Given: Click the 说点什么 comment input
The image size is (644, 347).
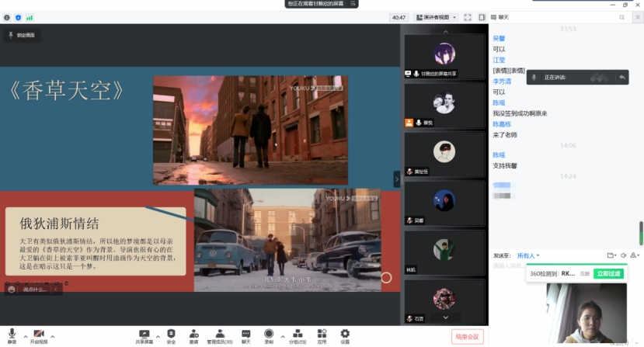Looking at the screenshot, I should point(34,290).
